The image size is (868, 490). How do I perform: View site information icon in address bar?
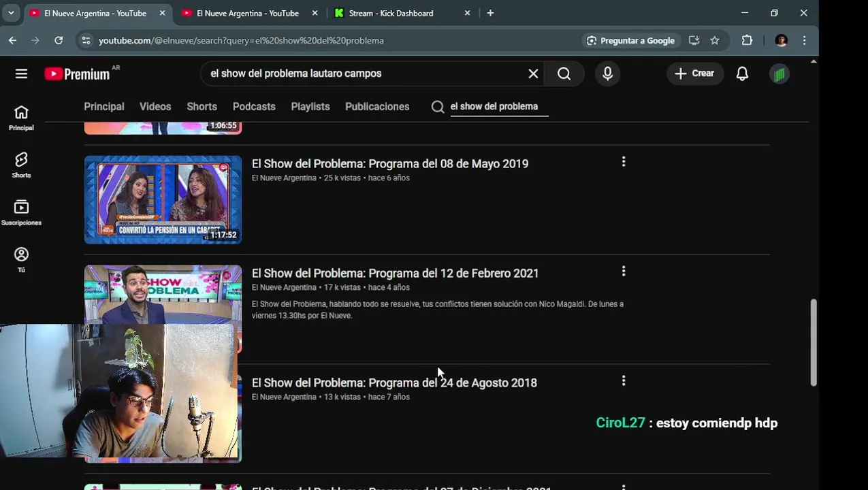pyautogui.click(x=85, y=40)
